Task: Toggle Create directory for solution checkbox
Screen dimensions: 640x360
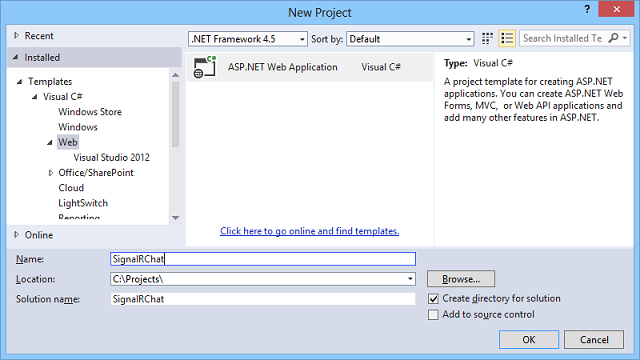Action: click(x=433, y=299)
